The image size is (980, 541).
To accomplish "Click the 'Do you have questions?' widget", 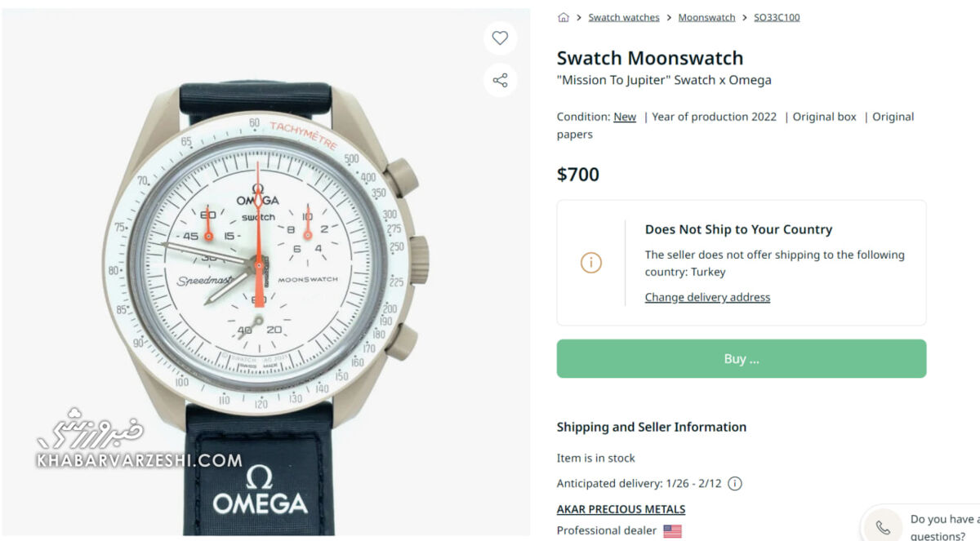I will point(939,527).
